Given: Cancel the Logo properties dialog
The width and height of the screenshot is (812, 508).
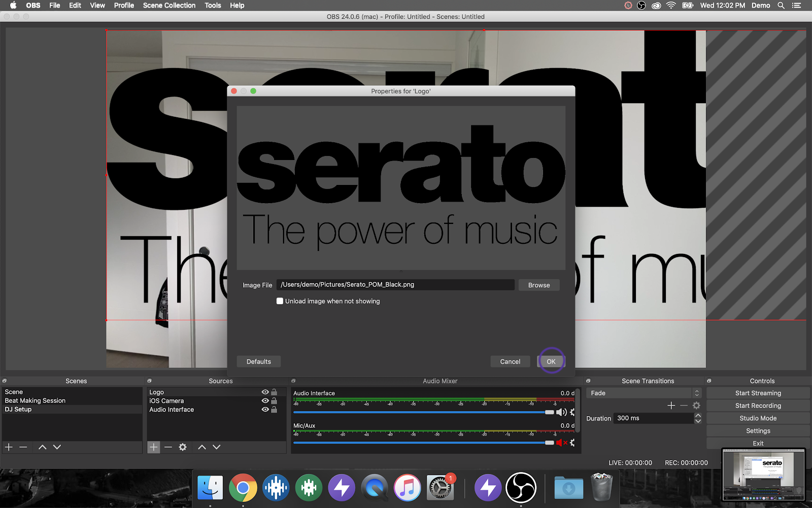Looking at the screenshot, I should pyautogui.click(x=510, y=362).
